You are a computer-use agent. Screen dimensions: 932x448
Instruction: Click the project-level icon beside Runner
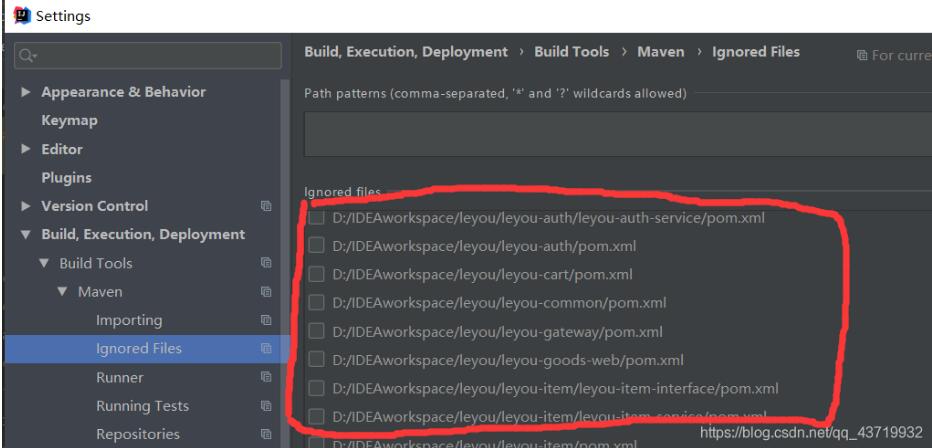coord(266,377)
